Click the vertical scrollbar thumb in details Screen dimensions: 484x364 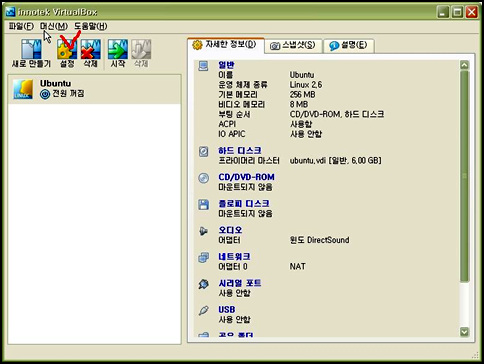tap(464, 177)
